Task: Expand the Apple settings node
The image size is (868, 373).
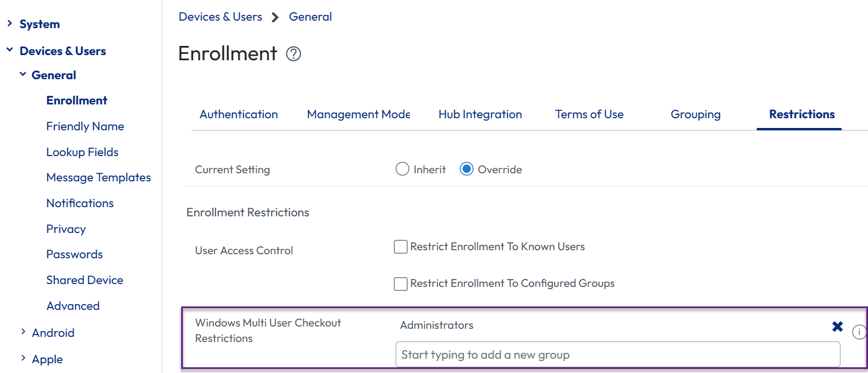Action: 23,359
